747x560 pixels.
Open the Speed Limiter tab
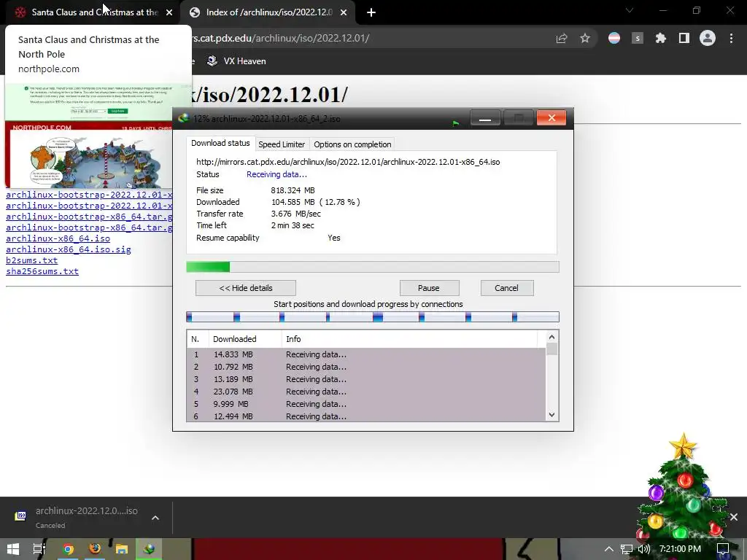(x=282, y=144)
